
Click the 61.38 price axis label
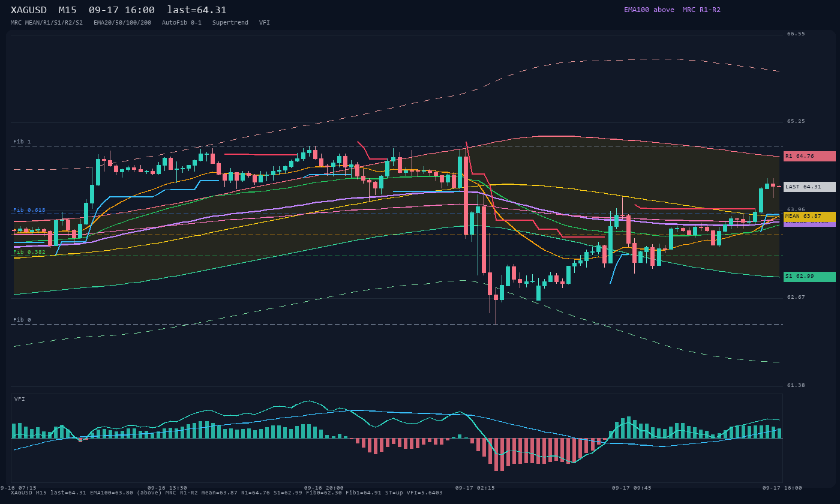coord(796,386)
